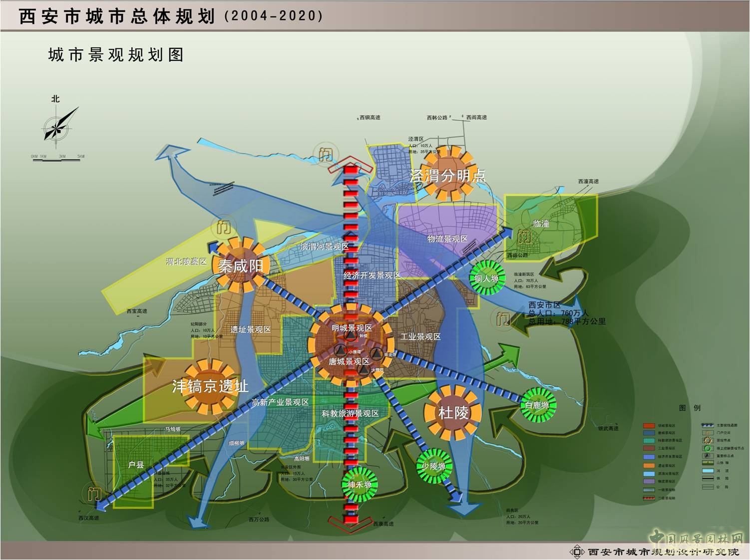Click the green 铜人塬 node marker
This screenshot has height=560, width=750.
click(x=486, y=278)
